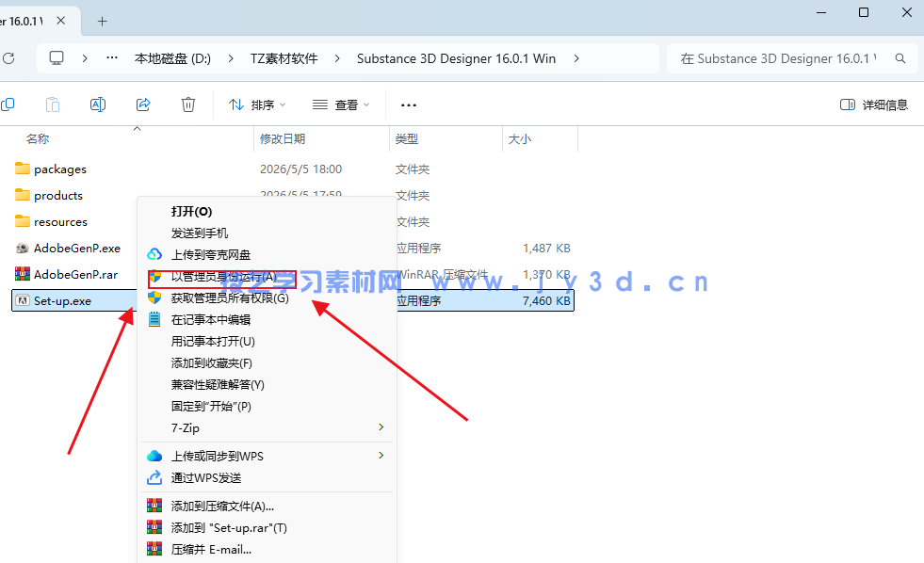This screenshot has width=924, height=563.
Task: Click TZ素材软件 breadcrumb
Action: pos(284,58)
